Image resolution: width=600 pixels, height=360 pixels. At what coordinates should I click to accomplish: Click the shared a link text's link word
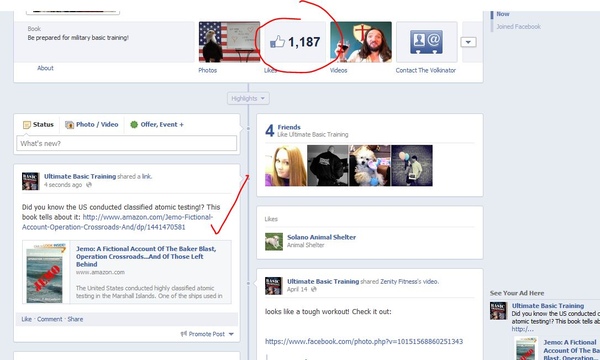click(x=147, y=176)
